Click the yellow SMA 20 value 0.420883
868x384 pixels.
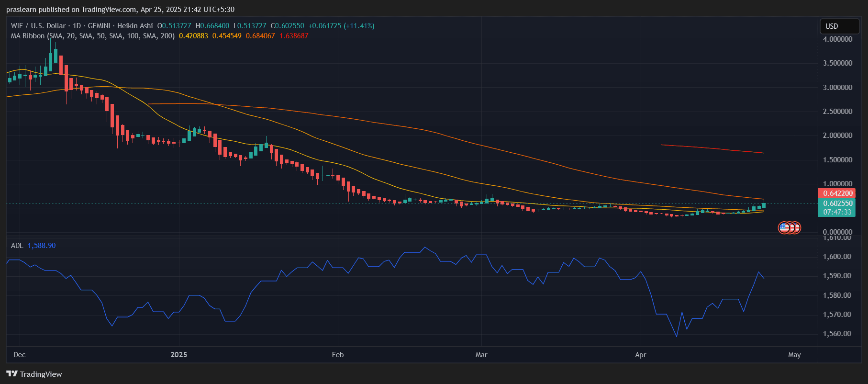pyautogui.click(x=193, y=36)
